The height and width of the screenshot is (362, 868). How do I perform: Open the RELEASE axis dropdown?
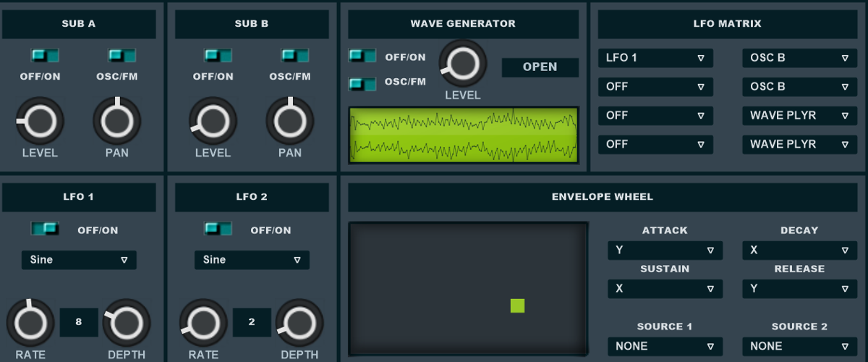pyautogui.click(x=800, y=289)
